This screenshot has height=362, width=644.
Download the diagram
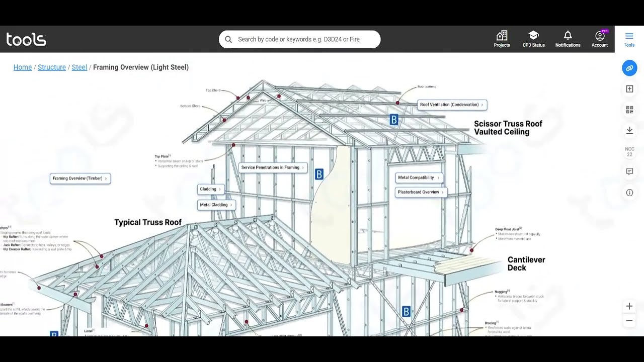coord(629,130)
